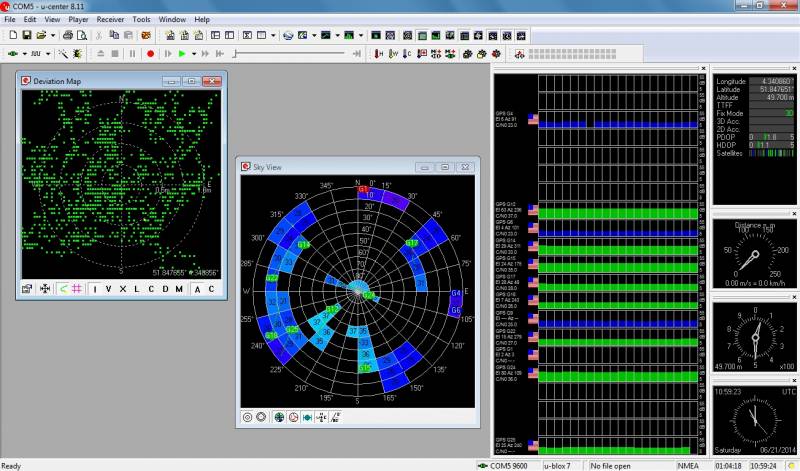Image resolution: width=800 pixels, height=471 pixels.
Task: Click the Save floppy disk icon
Action: [27, 35]
